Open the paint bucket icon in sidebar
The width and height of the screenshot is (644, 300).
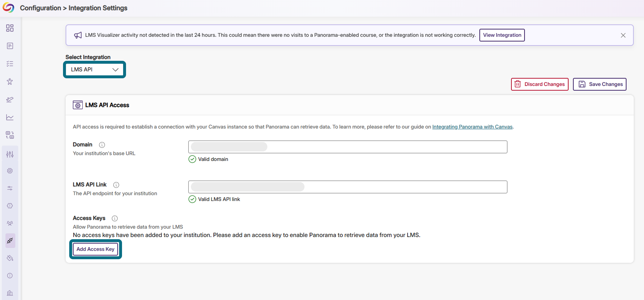click(x=10, y=258)
